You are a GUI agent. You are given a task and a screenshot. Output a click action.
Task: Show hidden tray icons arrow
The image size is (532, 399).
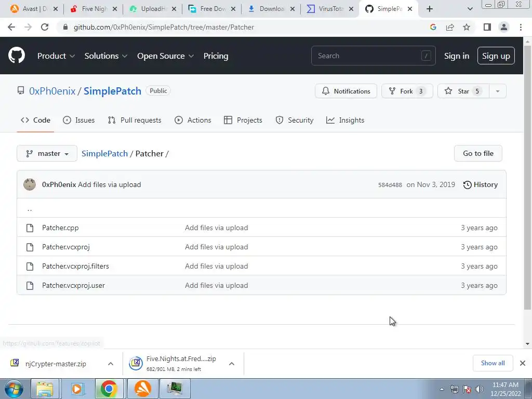(442, 389)
